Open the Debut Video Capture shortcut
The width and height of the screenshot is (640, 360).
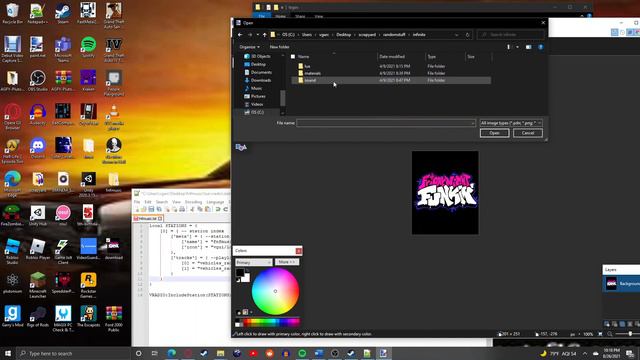click(x=12, y=49)
